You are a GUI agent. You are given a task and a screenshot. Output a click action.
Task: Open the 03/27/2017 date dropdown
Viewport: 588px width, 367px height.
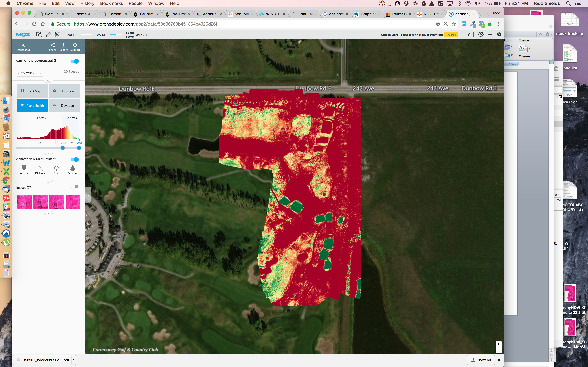coord(41,73)
